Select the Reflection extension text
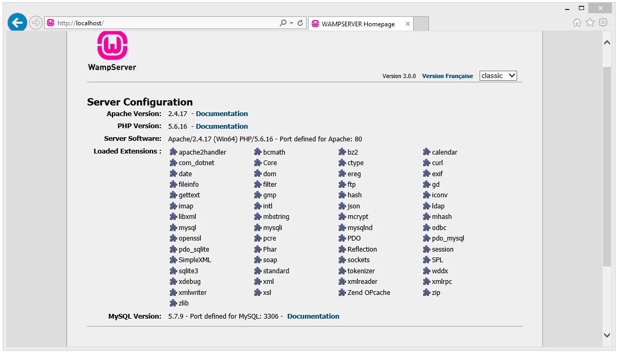The height and width of the screenshot is (364, 621). [362, 249]
